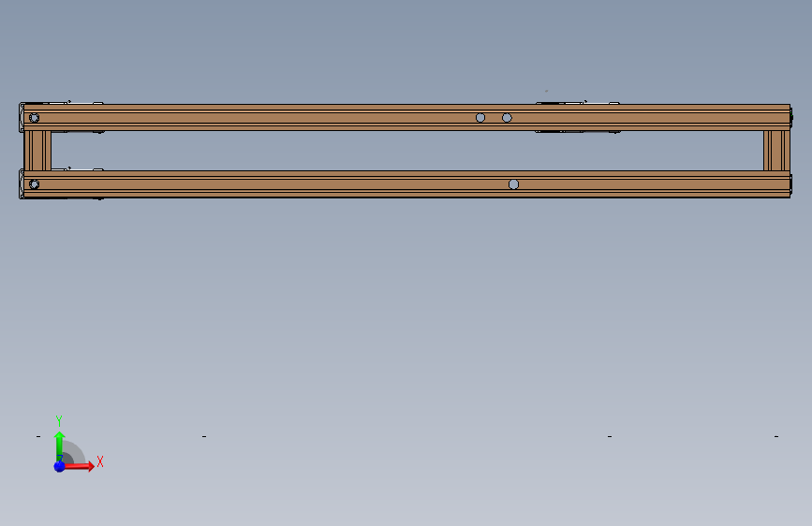Click the red X axis arrow of the triad
The width and height of the screenshot is (812, 526).
click(79, 466)
